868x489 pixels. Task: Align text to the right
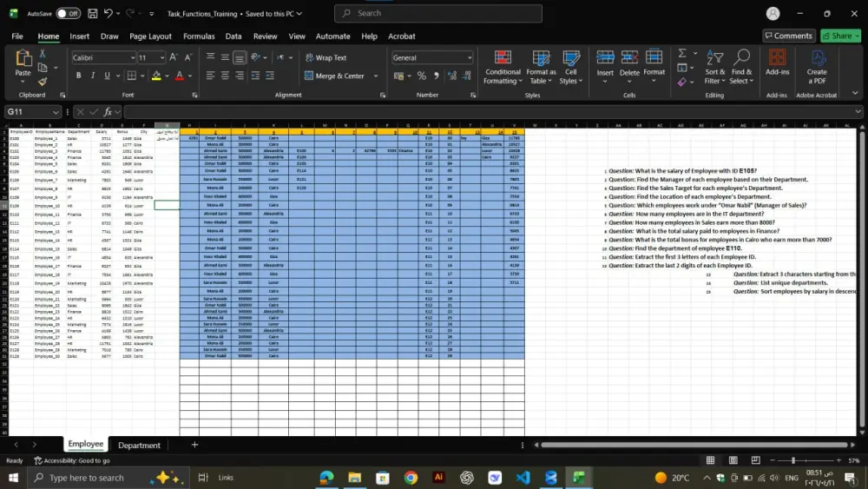pos(240,76)
